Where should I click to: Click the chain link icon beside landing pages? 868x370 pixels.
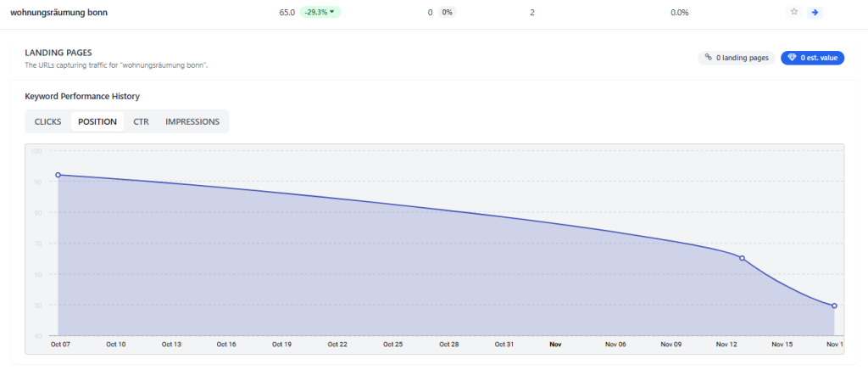[x=709, y=58]
